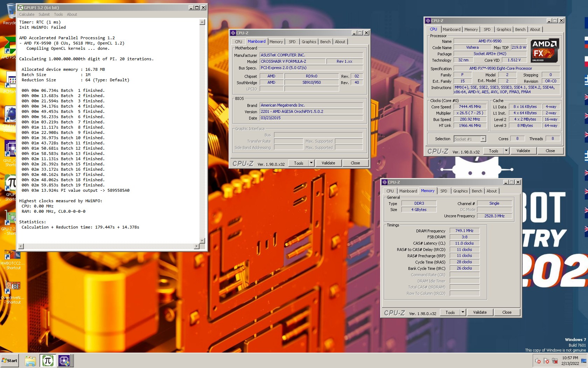Open About tab in the DDR3 Memory CPU-Z window
The width and height of the screenshot is (588, 368).
pos(492,191)
